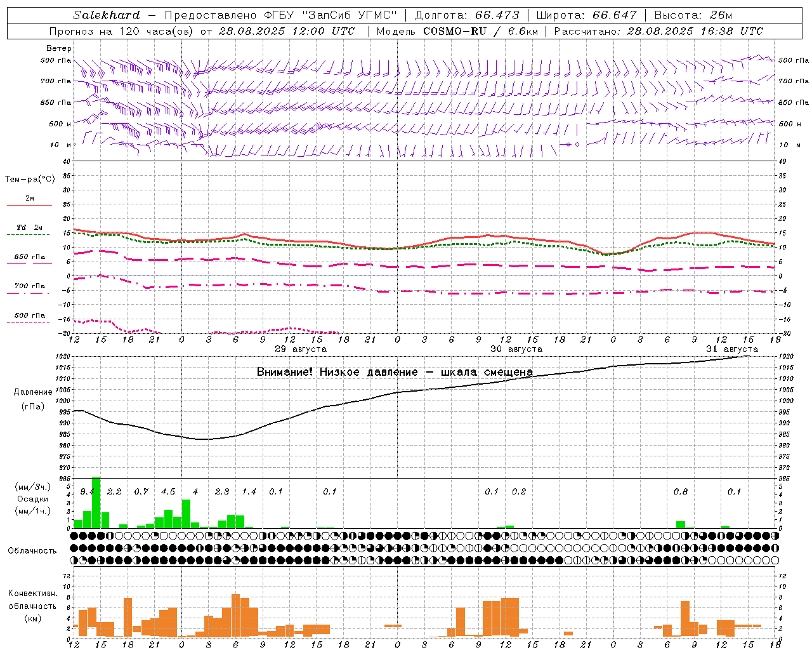Image resolution: width=812 pixels, height=650 pixels.
Task: Select the low pressure warning Внимание! text
Action: [x=395, y=372]
